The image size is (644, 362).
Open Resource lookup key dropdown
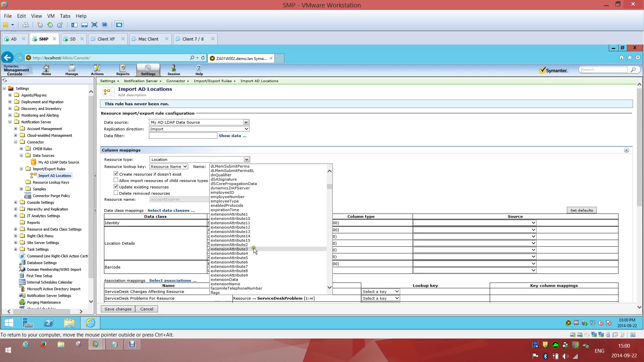169,167
